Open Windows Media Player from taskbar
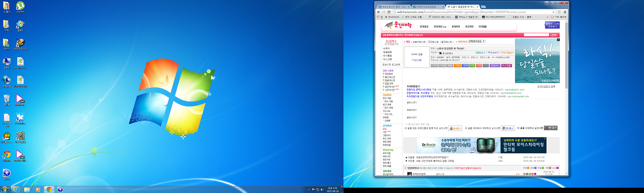This screenshot has width=644, height=193. coord(38,189)
